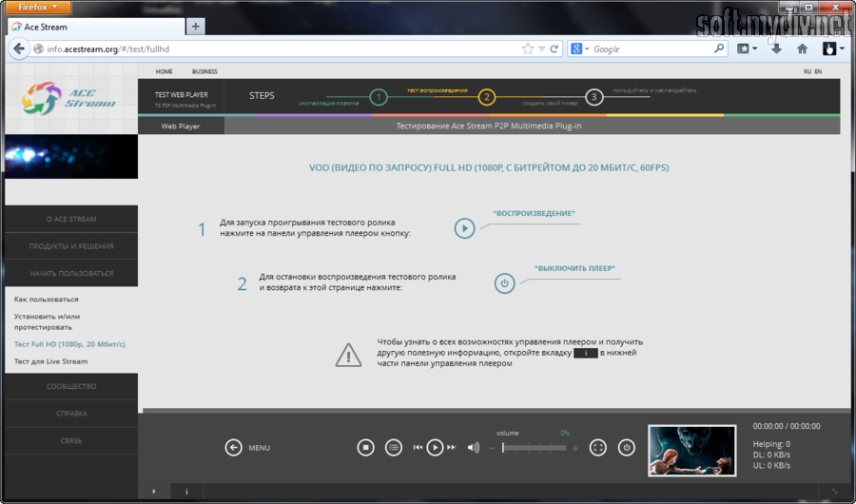The image size is (856, 504).
Task: Expand the СООБЩЕСТВО sidebar section
Action: (71, 387)
